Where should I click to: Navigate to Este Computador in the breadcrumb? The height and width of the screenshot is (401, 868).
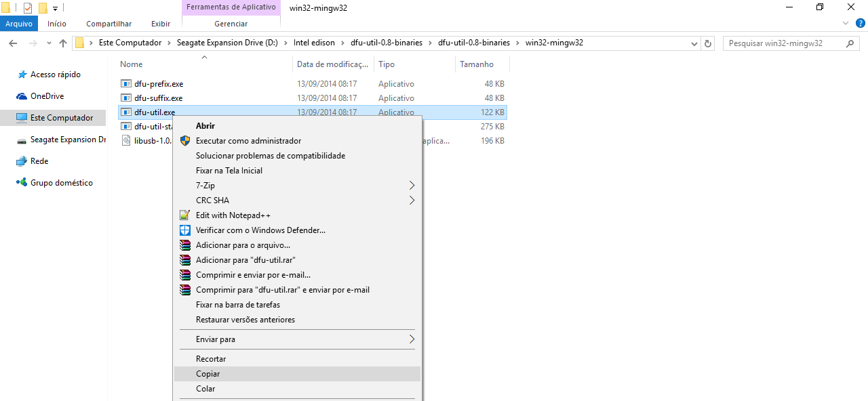click(130, 43)
